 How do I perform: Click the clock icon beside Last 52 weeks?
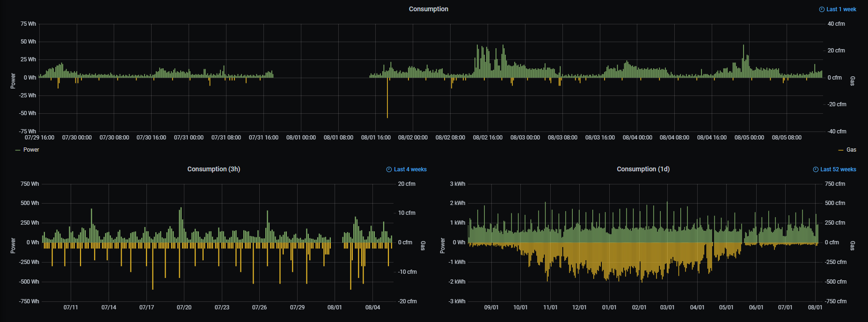coord(816,169)
